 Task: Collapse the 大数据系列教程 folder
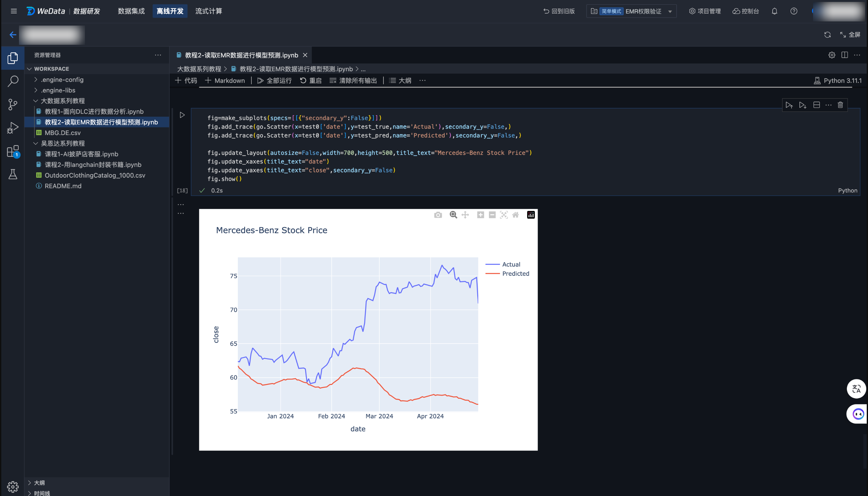point(63,101)
